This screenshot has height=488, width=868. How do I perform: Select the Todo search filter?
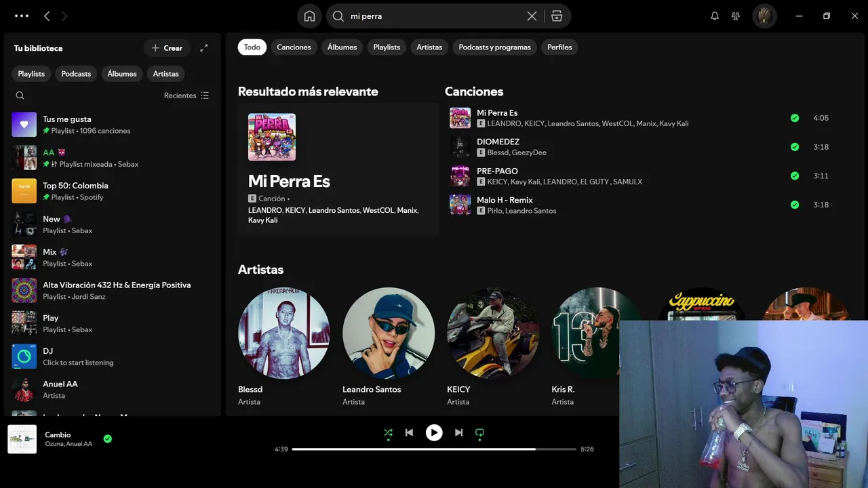coord(252,47)
